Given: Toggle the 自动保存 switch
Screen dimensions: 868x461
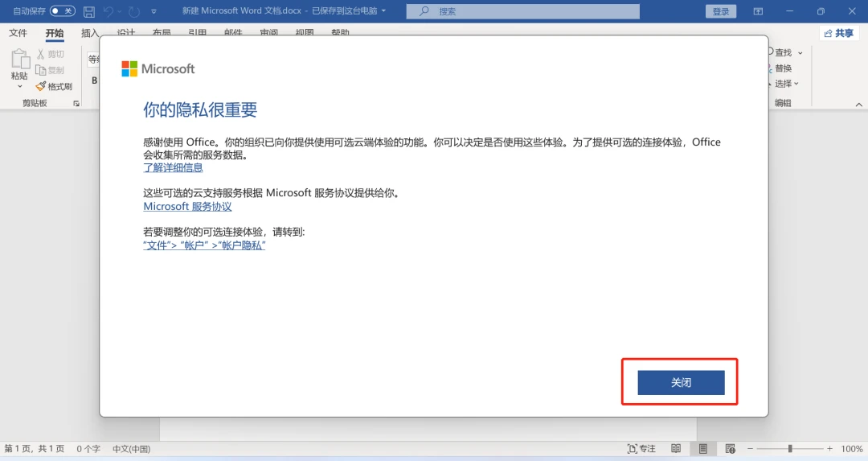Looking at the screenshot, I should click(x=62, y=10).
